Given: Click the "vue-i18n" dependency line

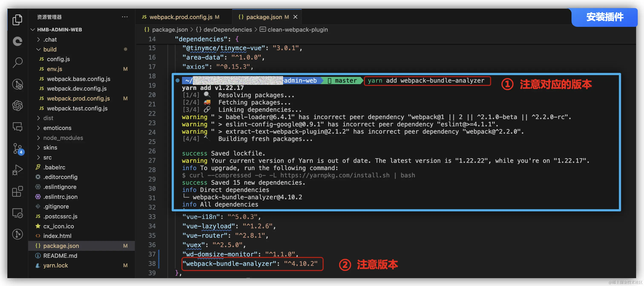Looking at the screenshot, I should (221, 217).
